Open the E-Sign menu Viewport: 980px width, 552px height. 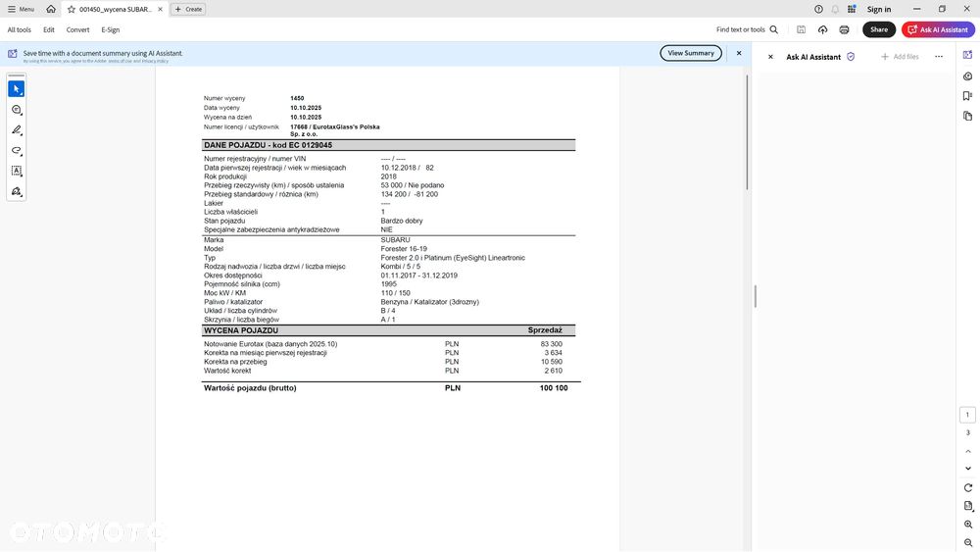(x=111, y=29)
